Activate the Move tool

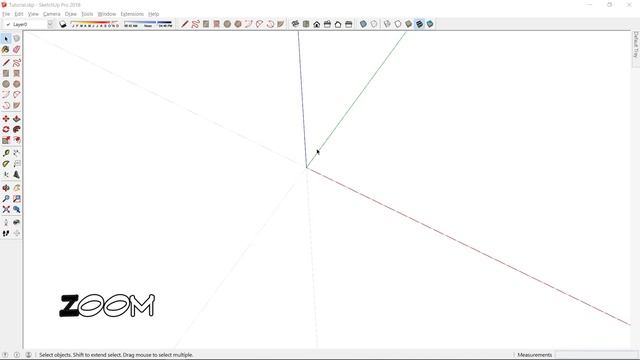click(x=6, y=119)
